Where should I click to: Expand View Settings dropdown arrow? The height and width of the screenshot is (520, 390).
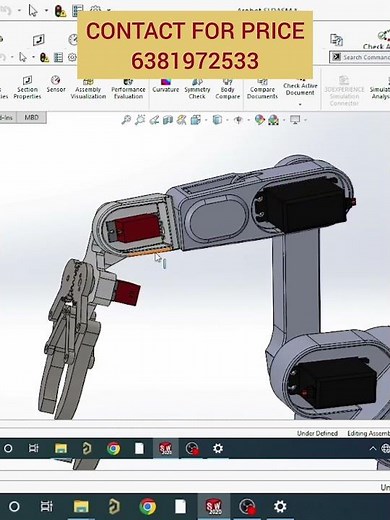(x=305, y=120)
